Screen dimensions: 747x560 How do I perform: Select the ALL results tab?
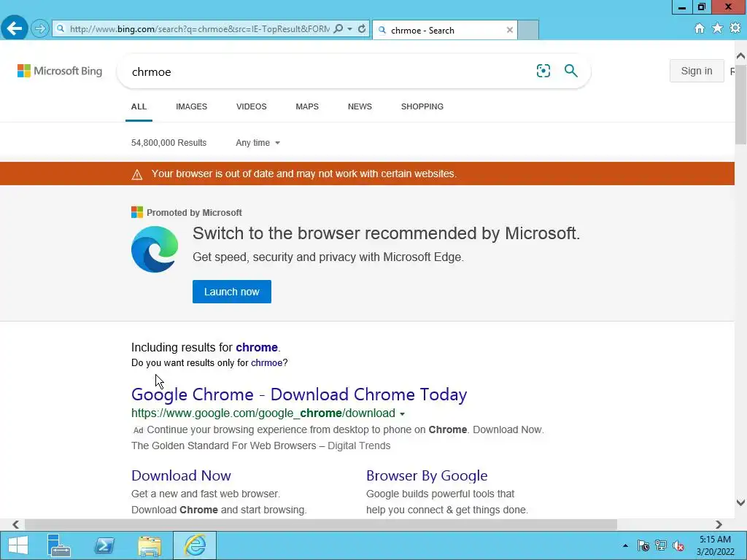[x=139, y=106]
